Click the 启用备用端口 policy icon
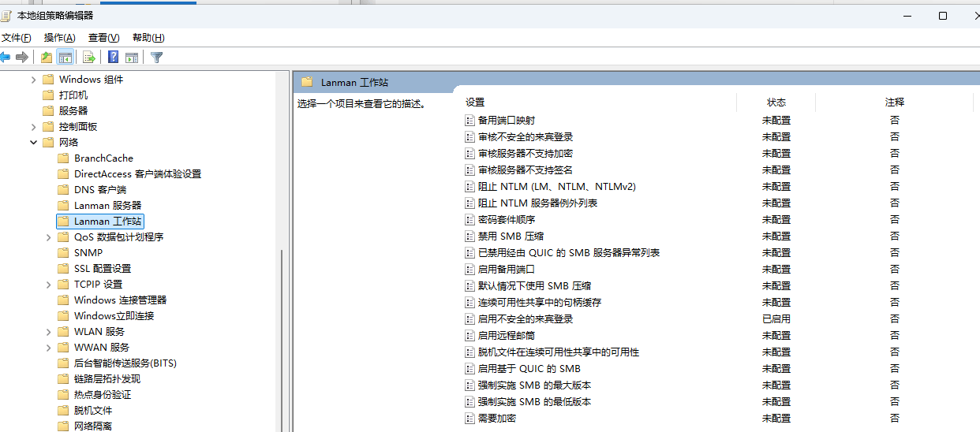The width and height of the screenshot is (980, 432). pyautogui.click(x=470, y=270)
